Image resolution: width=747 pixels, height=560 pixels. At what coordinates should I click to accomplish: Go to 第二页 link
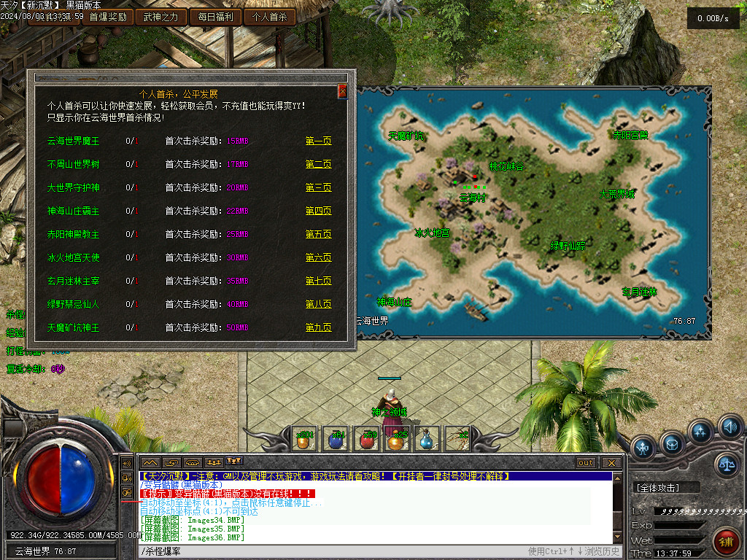[318, 164]
